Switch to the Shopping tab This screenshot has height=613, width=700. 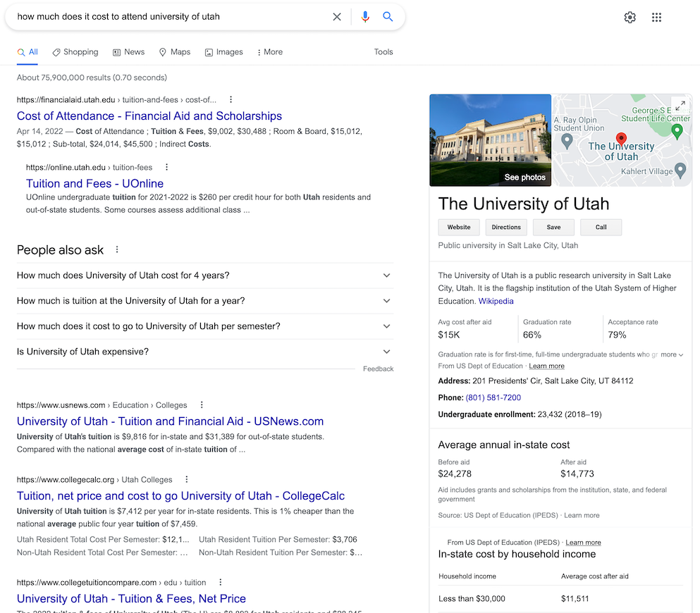(75, 52)
